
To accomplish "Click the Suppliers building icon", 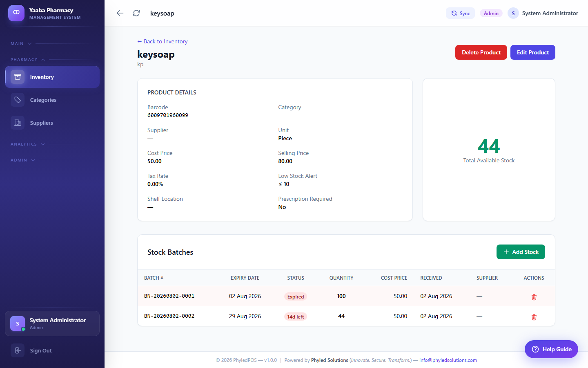I will (18, 123).
